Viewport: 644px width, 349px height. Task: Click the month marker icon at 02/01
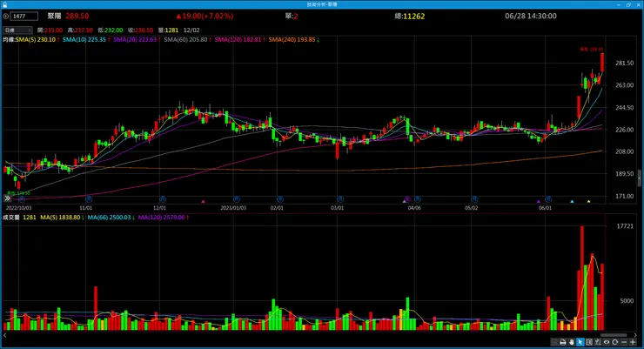(279, 199)
